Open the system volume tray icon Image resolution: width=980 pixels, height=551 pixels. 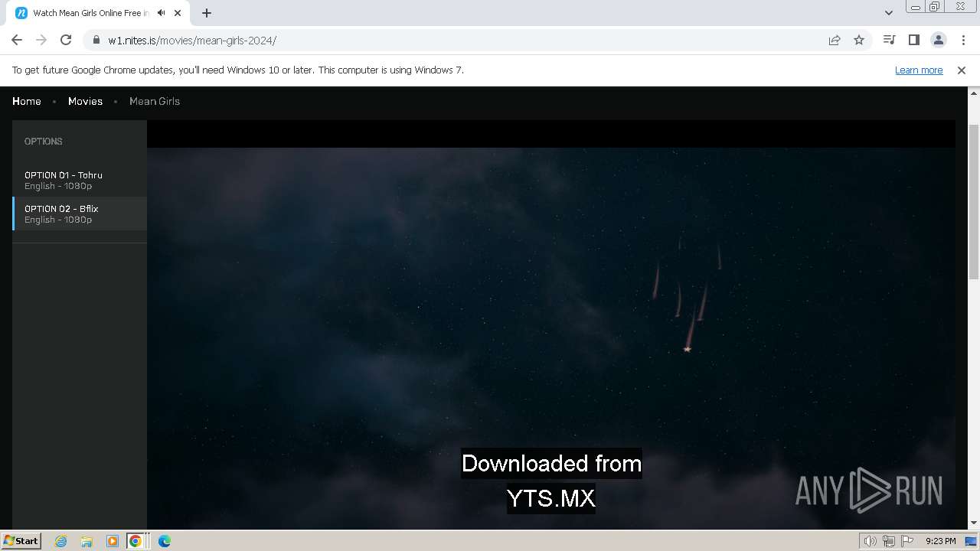[x=871, y=541]
